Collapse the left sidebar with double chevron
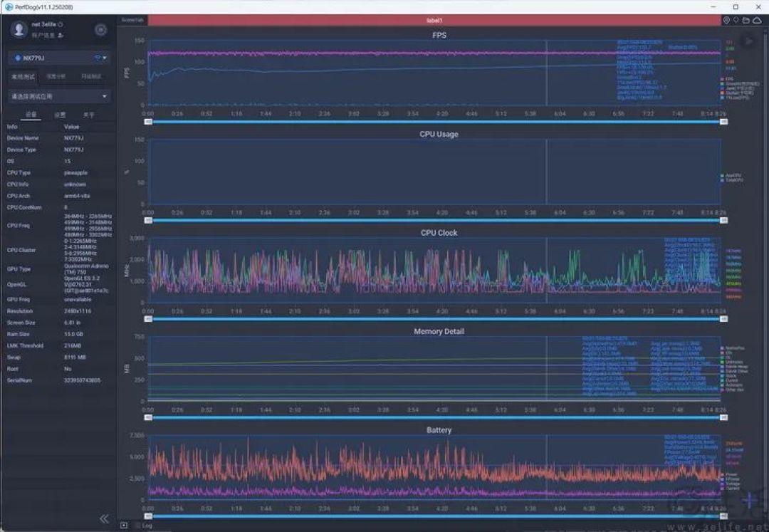 click(104, 518)
